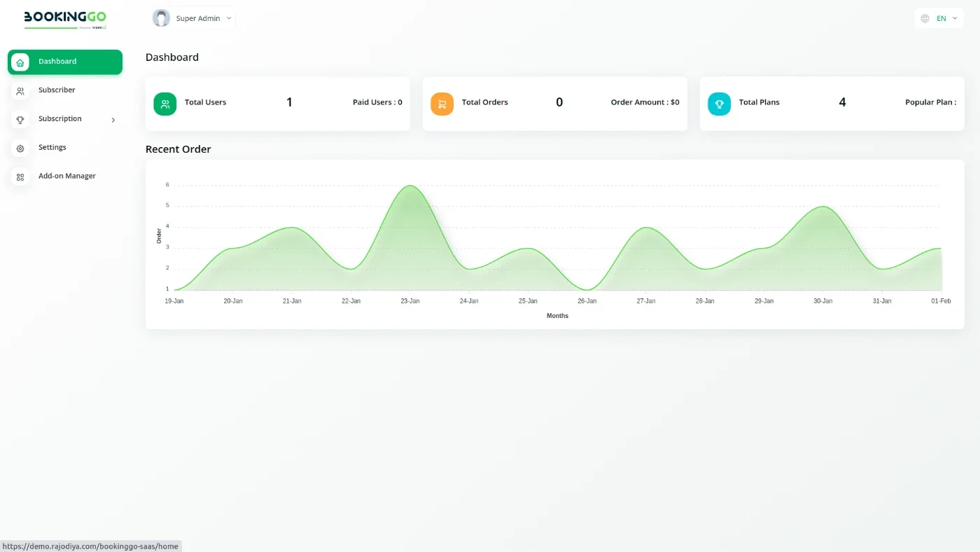Click the Dashboard page heading

(x=172, y=57)
